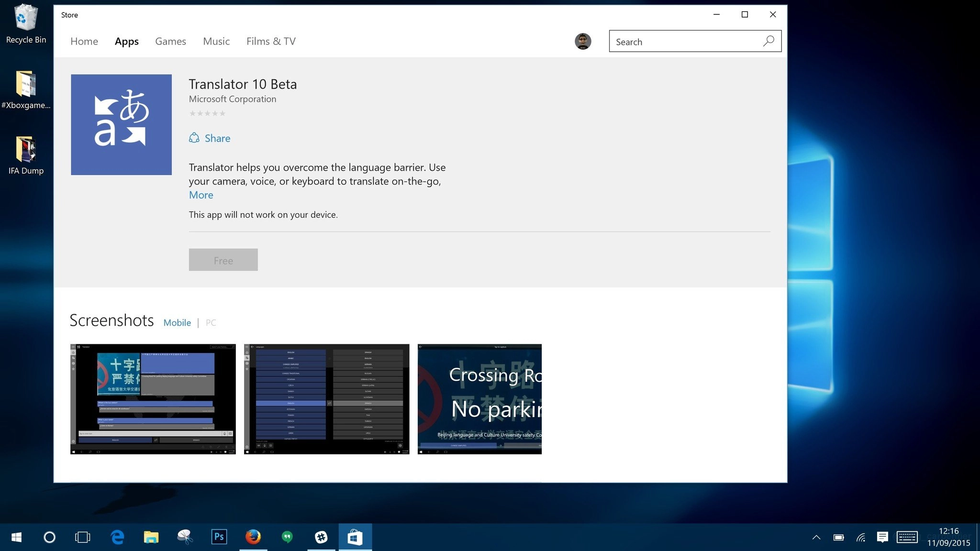Expand app description with More
This screenshot has height=551, width=980.
(x=201, y=195)
